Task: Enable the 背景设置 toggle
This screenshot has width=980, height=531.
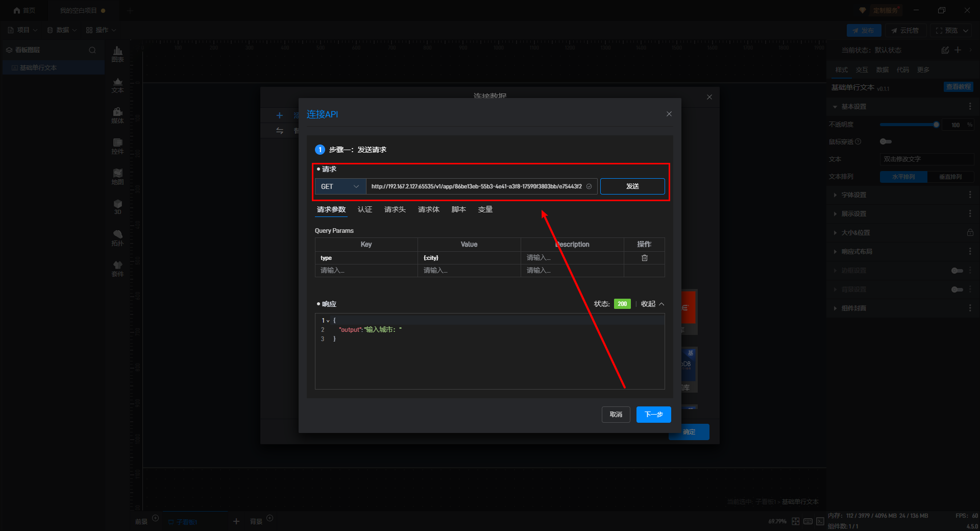Action: (957, 289)
